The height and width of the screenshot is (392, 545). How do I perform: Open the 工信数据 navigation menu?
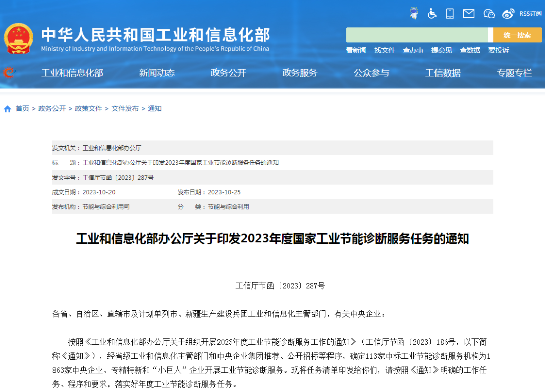pyautogui.click(x=443, y=73)
